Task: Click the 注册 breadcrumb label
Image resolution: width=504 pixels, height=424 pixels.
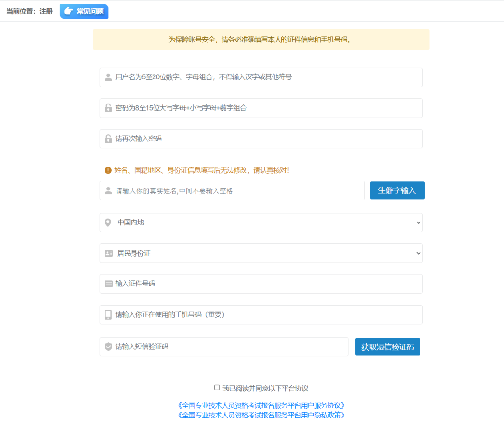Action: pos(45,11)
